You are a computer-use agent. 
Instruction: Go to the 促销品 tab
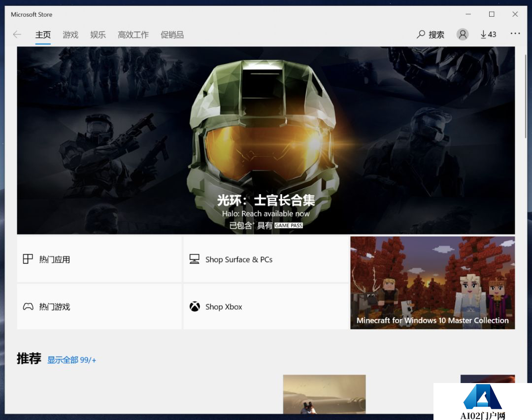coord(172,35)
